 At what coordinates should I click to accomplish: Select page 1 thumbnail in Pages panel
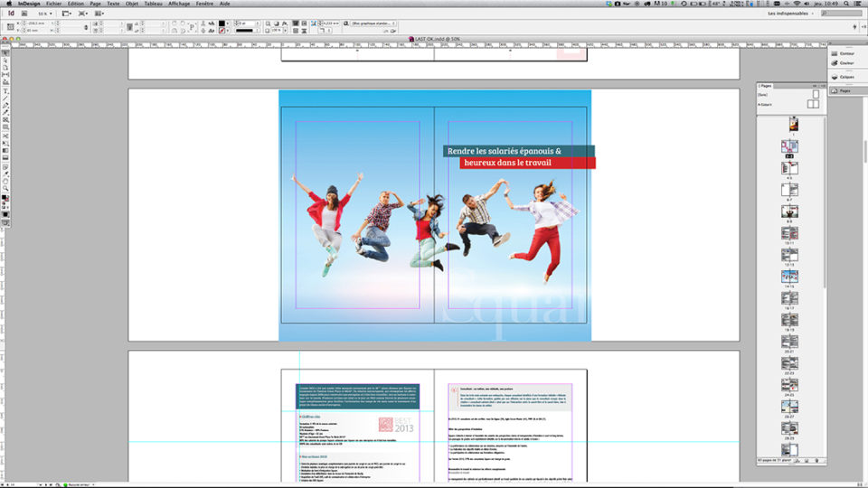tap(793, 124)
